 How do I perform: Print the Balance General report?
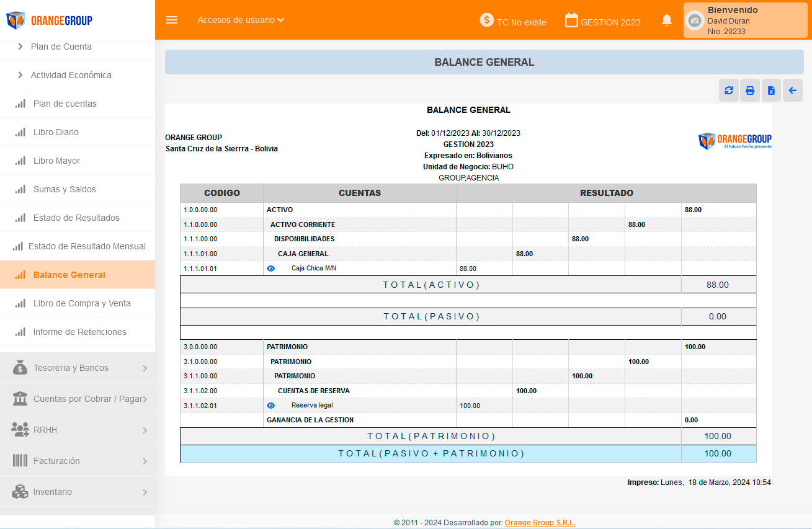(750, 91)
